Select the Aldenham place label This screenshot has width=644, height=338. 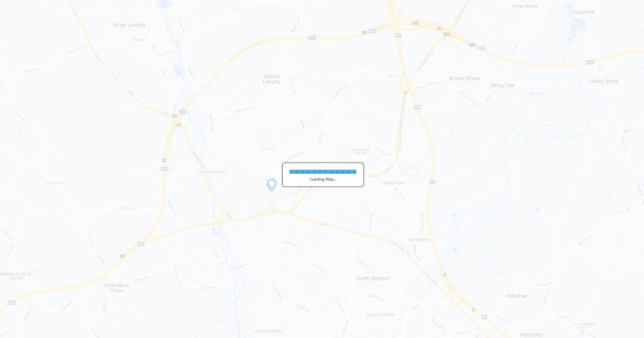(517, 296)
